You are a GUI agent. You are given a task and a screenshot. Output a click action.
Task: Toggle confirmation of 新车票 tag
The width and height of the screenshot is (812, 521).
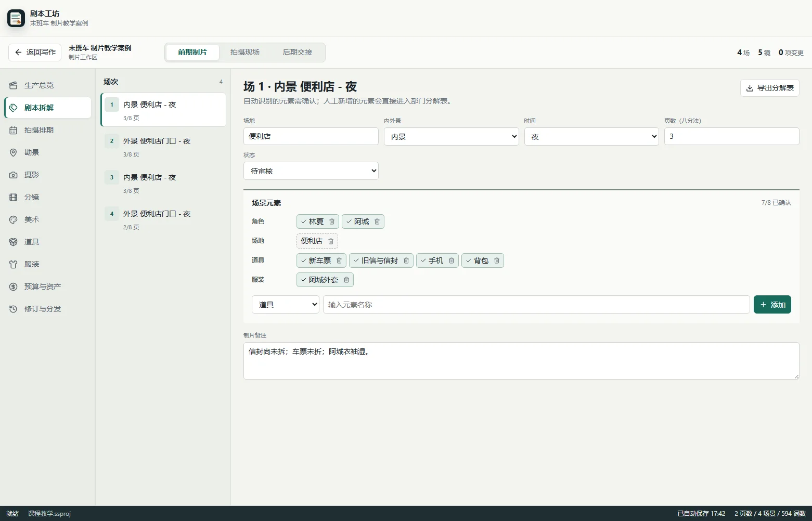pyautogui.click(x=316, y=260)
